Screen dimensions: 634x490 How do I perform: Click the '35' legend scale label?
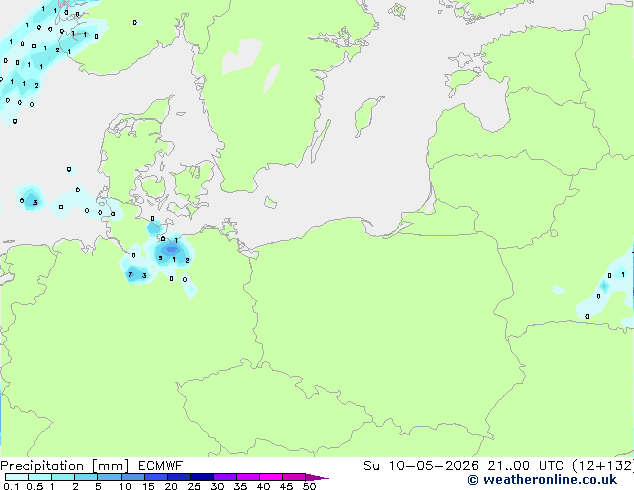(240, 486)
